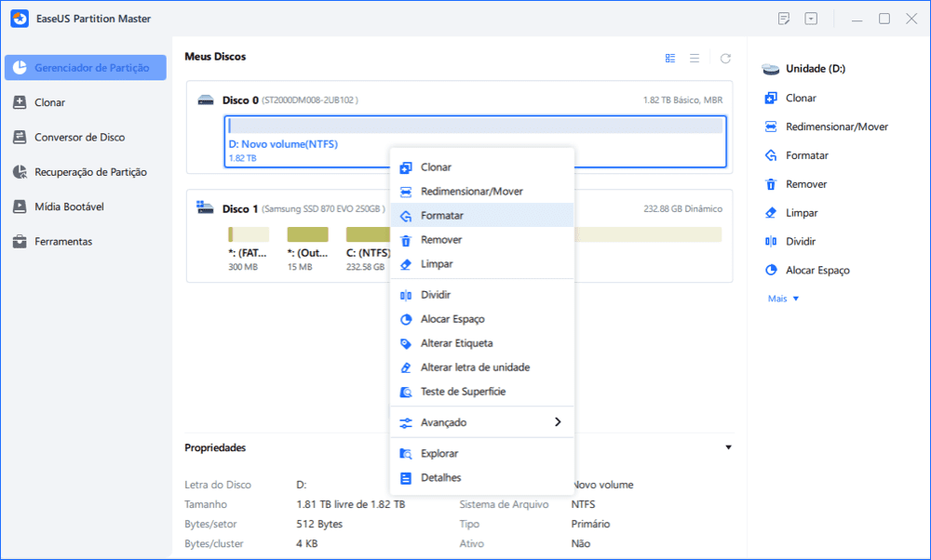Image resolution: width=931 pixels, height=560 pixels.
Task: Click the 4 KB cluster value
Action: [307, 543]
